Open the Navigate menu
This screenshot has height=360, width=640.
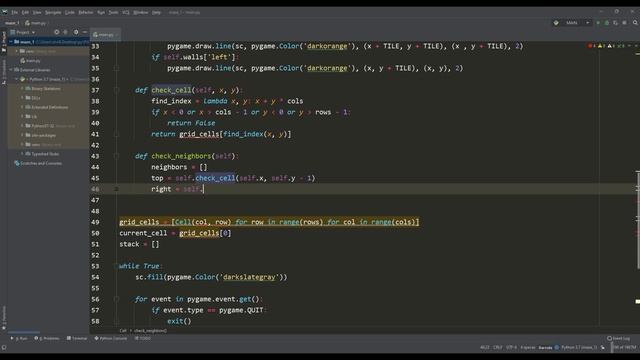click(53, 12)
